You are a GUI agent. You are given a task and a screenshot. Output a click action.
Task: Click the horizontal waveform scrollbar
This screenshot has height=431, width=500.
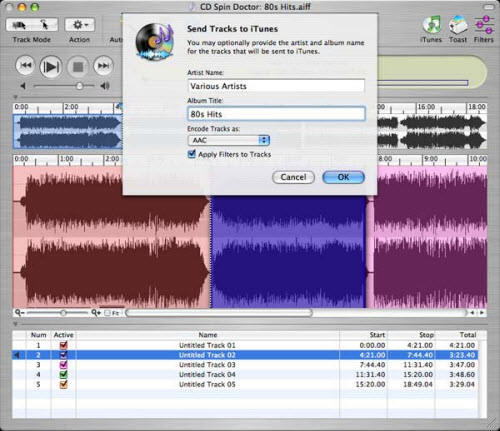point(219,313)
